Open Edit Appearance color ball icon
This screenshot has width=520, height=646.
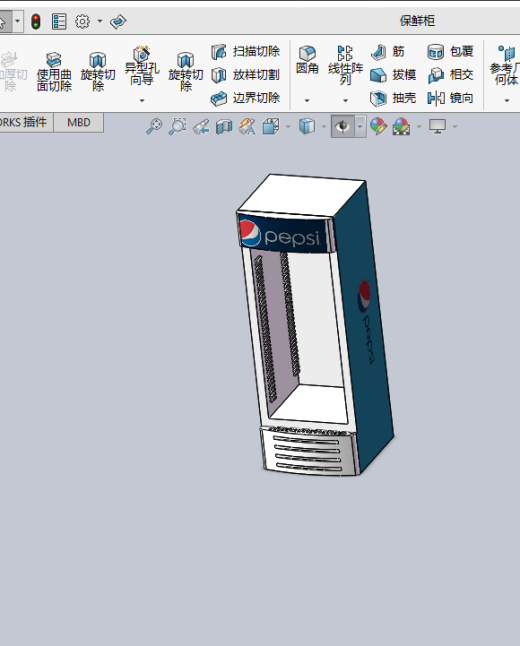tap(378, 126)
